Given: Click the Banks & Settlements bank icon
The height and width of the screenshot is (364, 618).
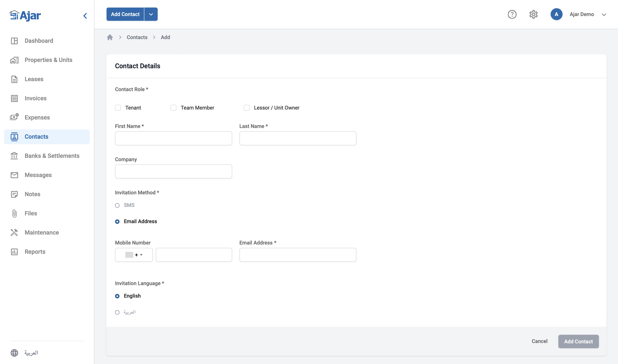Looking at the screenshot, I should (14, 156).
